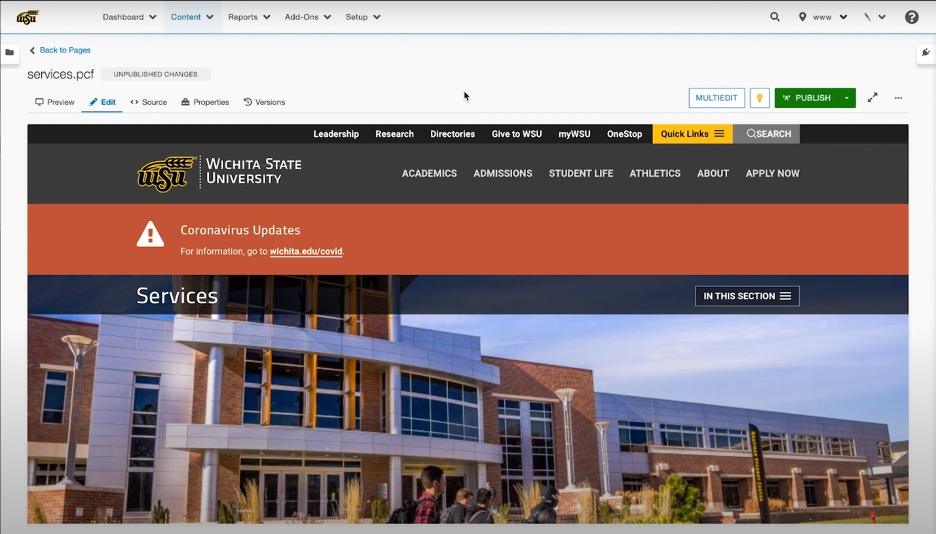Viewport: 936px width, 534px height.
Task: Click the services.pcf file name
Action: pyautogui.click(x=60, y=74)
